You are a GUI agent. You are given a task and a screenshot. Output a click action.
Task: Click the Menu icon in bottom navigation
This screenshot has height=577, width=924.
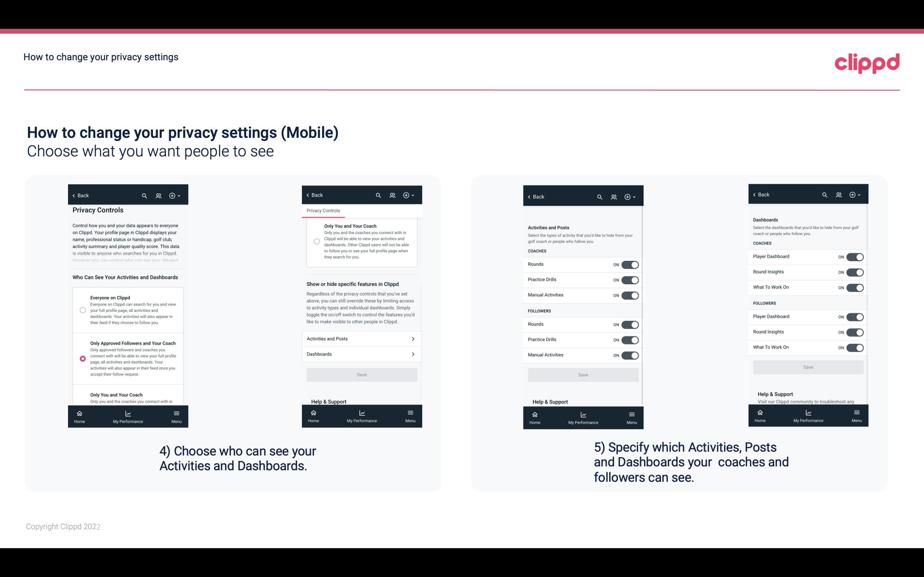pos(176,413)
